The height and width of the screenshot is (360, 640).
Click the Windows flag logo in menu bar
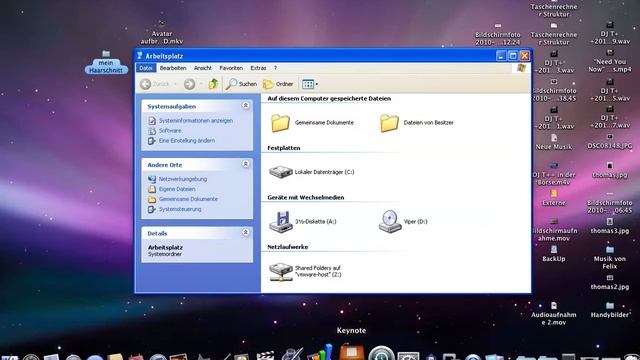(x=521, y=68)
